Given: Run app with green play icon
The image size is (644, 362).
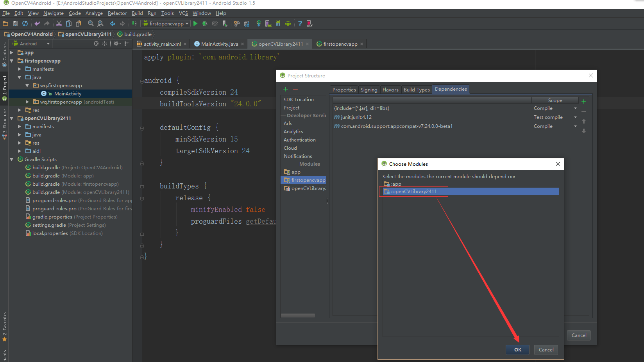Looking at the screenshot, I should 195,23.
